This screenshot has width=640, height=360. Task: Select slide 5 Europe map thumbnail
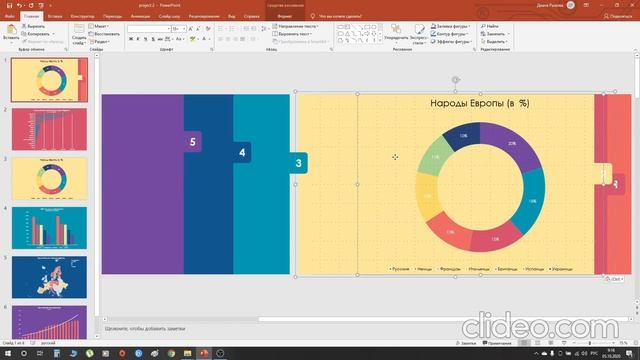[49, 277]
